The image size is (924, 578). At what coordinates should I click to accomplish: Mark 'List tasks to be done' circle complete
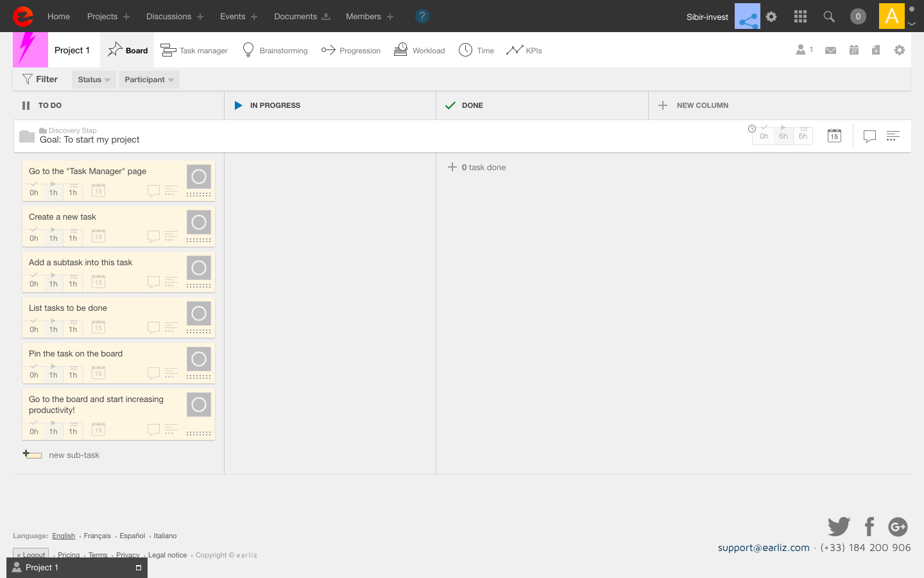199,313
